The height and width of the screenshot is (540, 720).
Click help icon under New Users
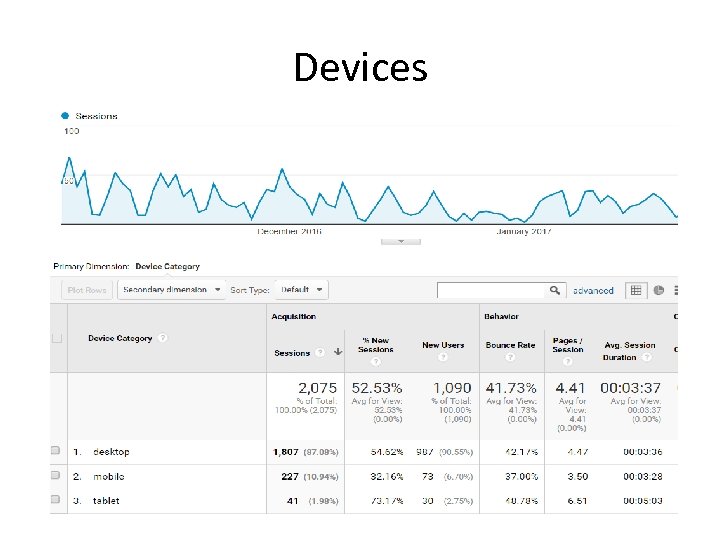click(443, 357)
